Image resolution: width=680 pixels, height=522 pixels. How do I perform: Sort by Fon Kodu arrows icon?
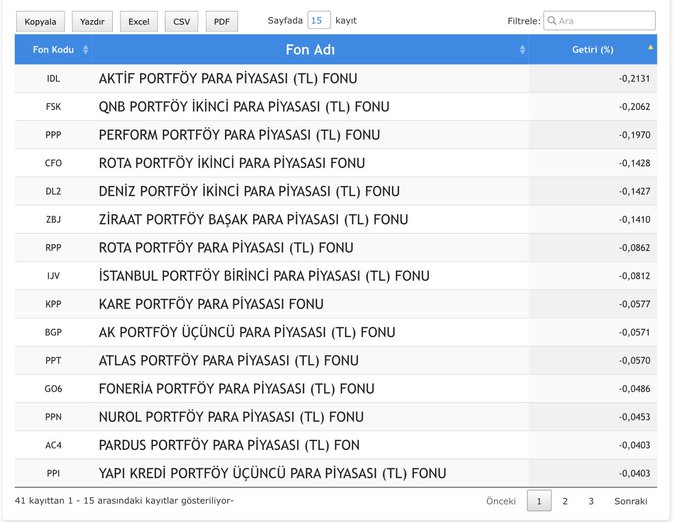tap(85, 49)
